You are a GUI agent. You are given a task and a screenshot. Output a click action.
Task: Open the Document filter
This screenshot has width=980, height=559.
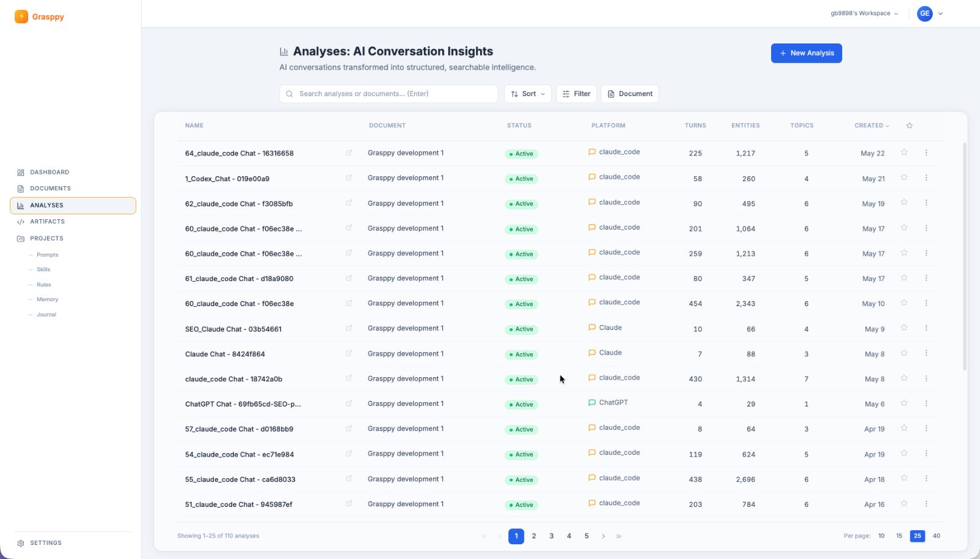[630, 94]
